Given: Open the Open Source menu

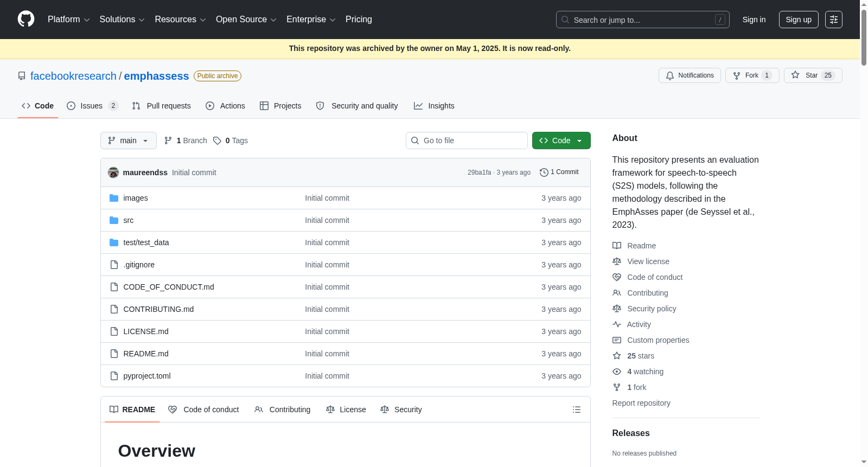Looking at the screenshot, I should click(246, 20).
